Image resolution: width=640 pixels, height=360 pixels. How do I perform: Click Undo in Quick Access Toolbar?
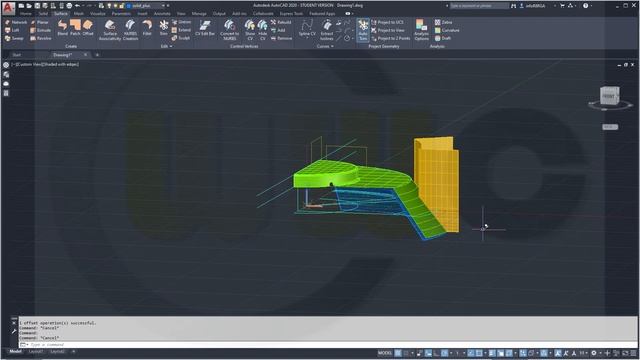pos(77,6)
